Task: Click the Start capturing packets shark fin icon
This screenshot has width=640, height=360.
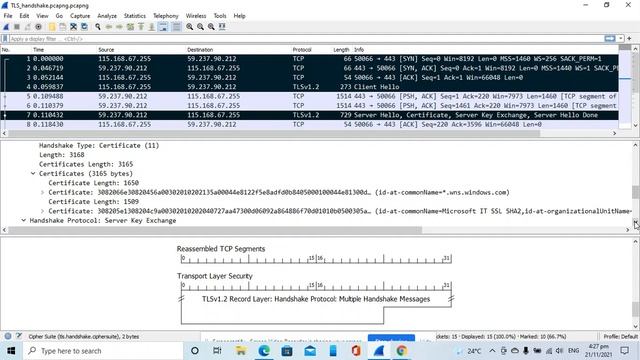Action: point(6,27)
